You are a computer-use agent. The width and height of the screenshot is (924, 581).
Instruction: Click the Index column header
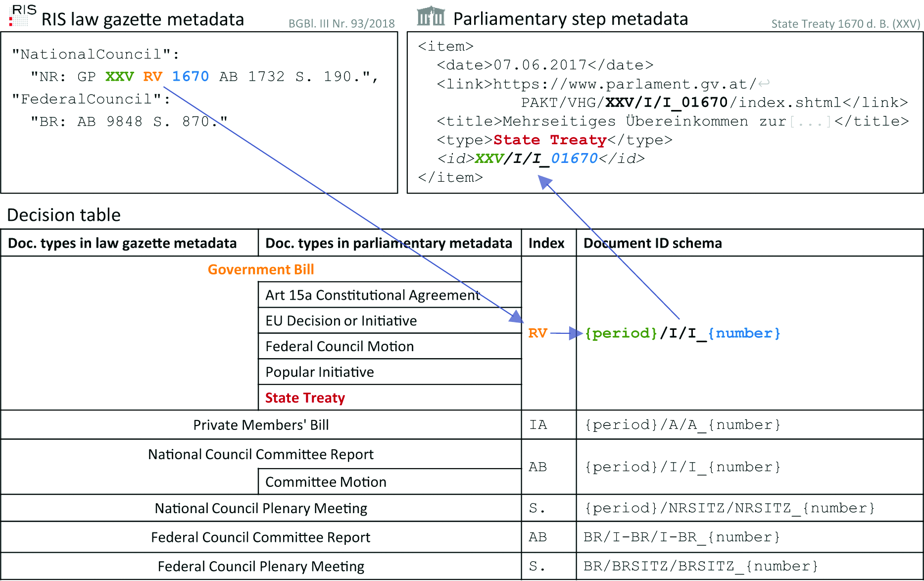point(546,243)
